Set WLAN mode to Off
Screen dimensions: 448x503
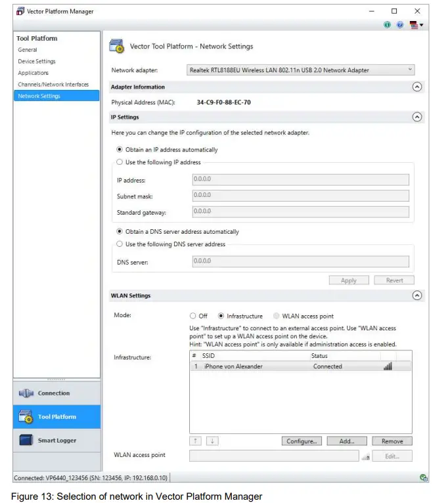(x=192, y=316)
